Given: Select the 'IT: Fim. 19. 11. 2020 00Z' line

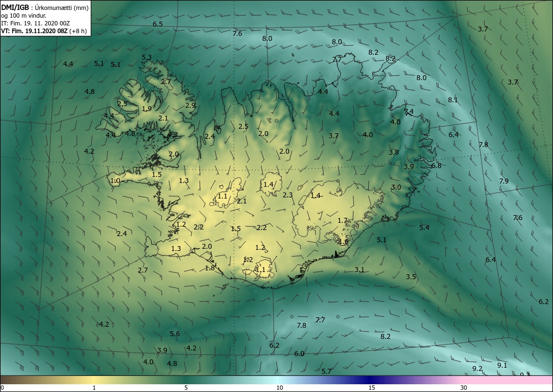Looking at the screenshot, I should click(x=35, y=23).
